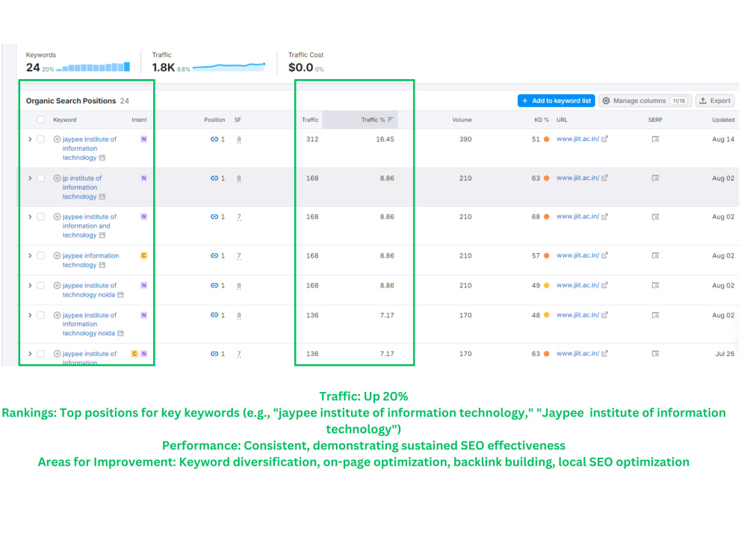Sort table by Traffic column header
Screen dimensions: 747x560
pyautogui.click(x=310, y=119)
